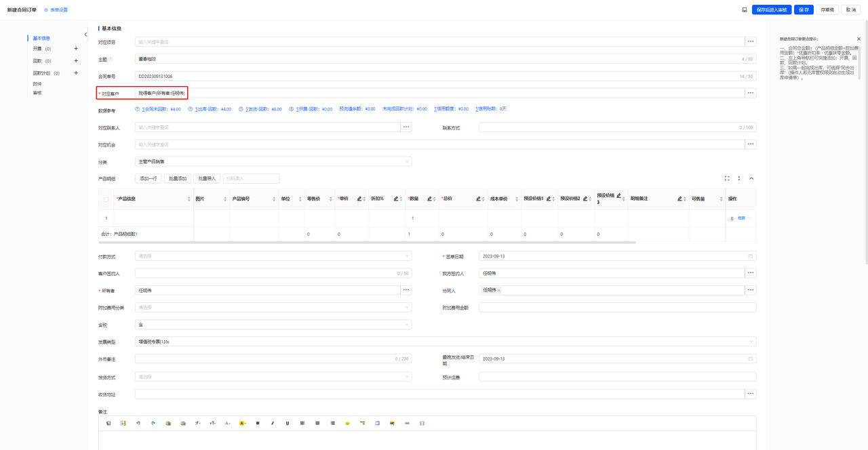Toggle bold in the 备注 editor toolbar
868x450 pixels.
click(258, 423)
